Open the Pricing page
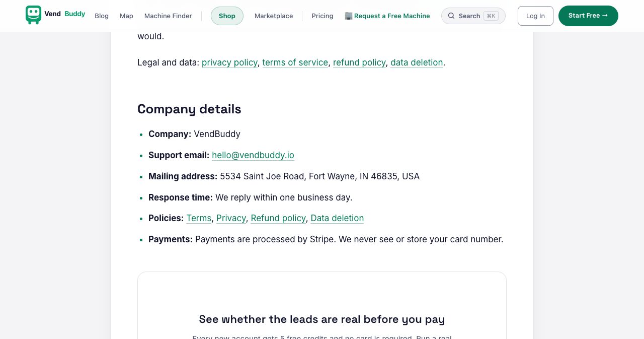 [x=323, y=16]
